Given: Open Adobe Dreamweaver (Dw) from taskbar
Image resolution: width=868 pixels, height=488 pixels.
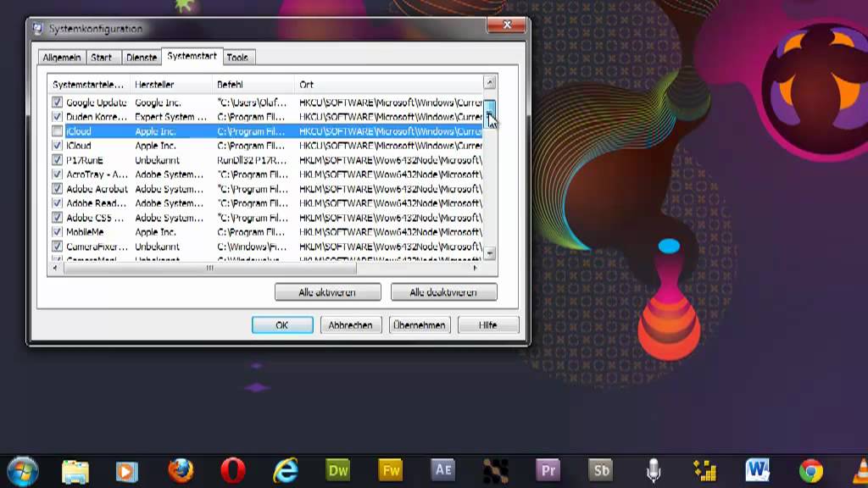Looking at the screenshot, I should click(x=337, y=471).
